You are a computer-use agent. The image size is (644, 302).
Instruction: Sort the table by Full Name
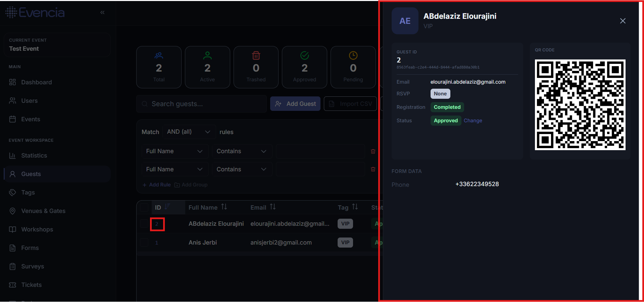coord(208,207)
